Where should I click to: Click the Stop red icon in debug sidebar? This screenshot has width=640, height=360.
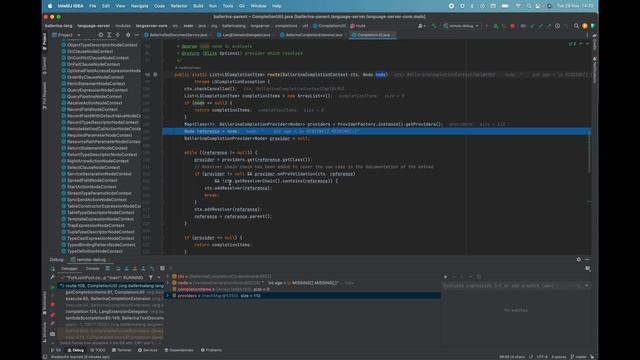pos(52,304)
